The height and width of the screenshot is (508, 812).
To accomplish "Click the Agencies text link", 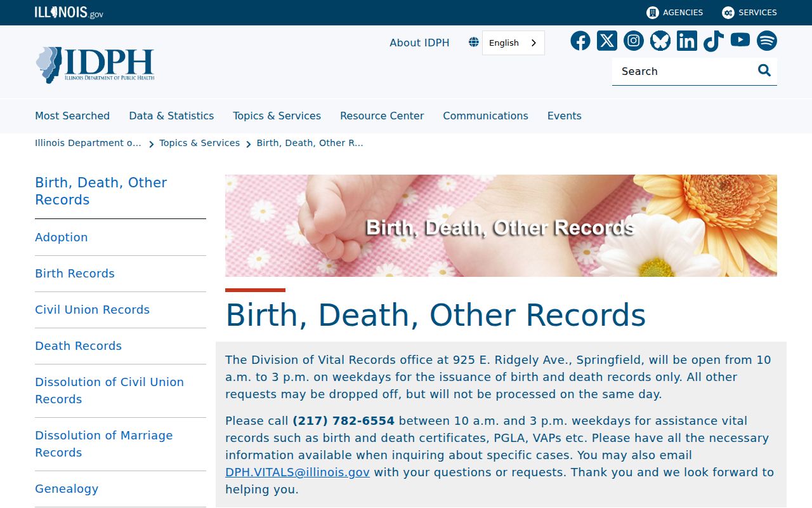I will [x=683, y=13].
